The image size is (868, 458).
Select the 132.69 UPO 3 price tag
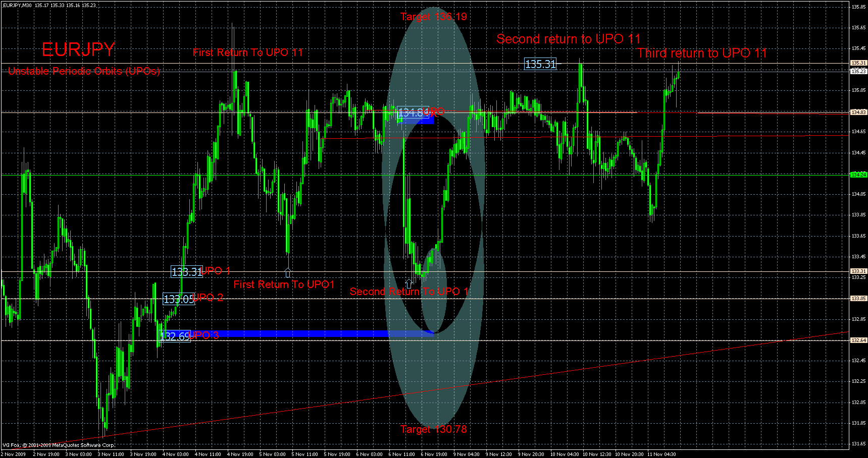174,336
